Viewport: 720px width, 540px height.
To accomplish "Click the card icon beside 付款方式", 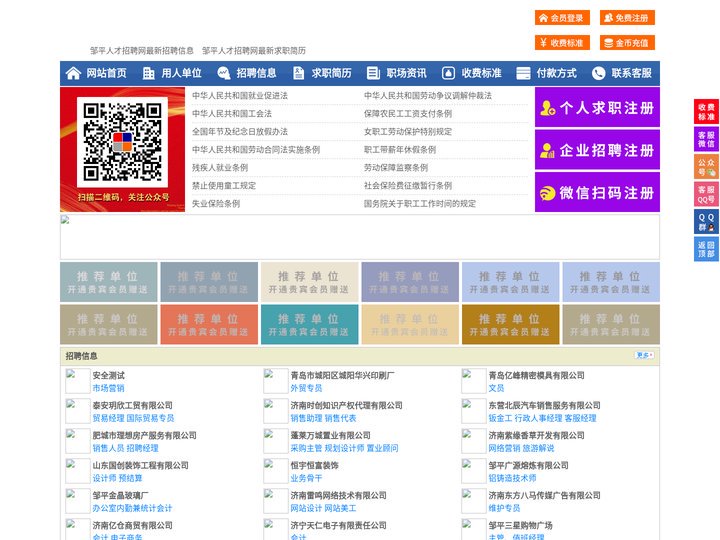I will 523,73.
